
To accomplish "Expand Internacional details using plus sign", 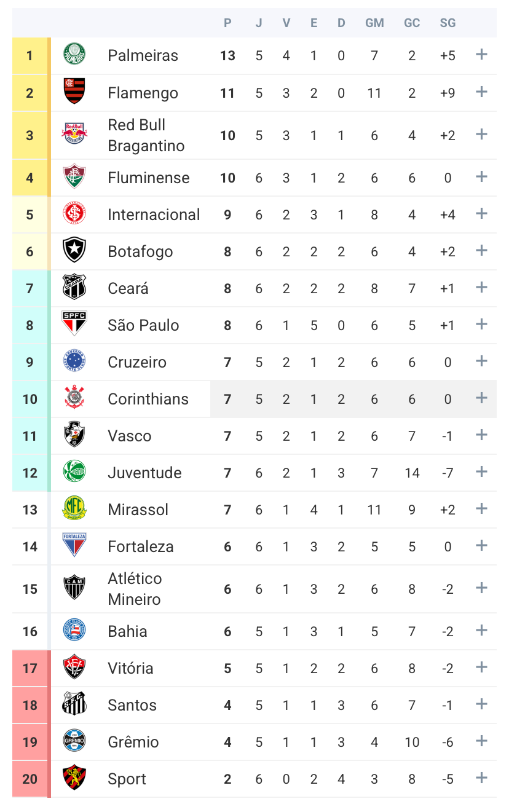I will coord(481,214).
